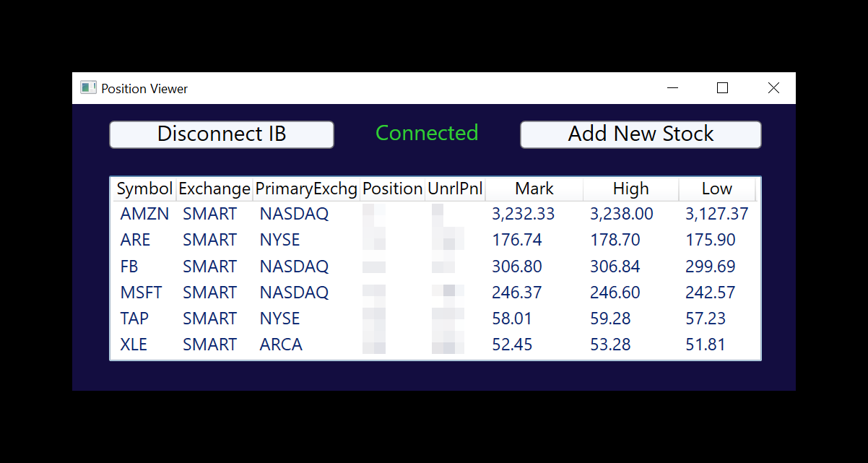Select the TAP symbol cell
The height and width of the screenshot is (463, 868).
click(x=134, y=319)
